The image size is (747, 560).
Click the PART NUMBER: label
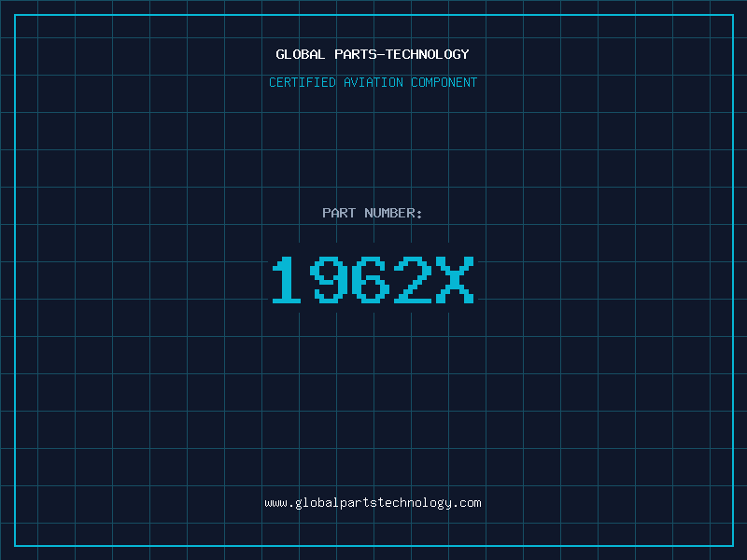372,213
